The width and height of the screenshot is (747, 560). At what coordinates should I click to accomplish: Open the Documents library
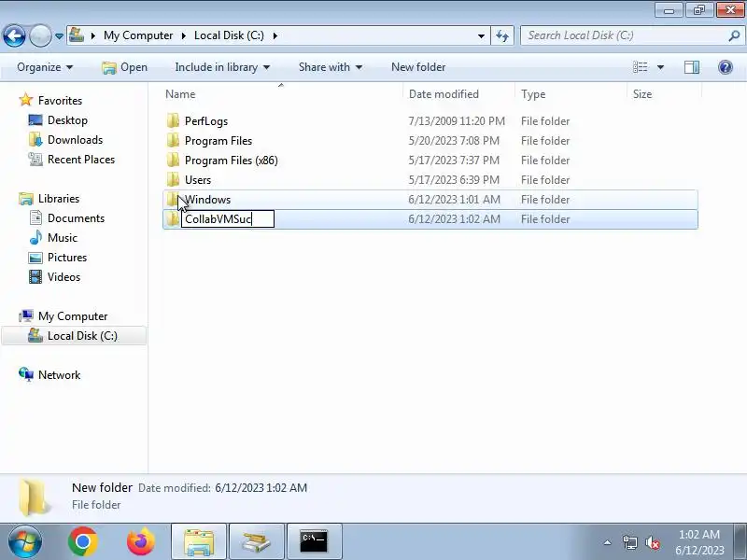coord(76,217)
